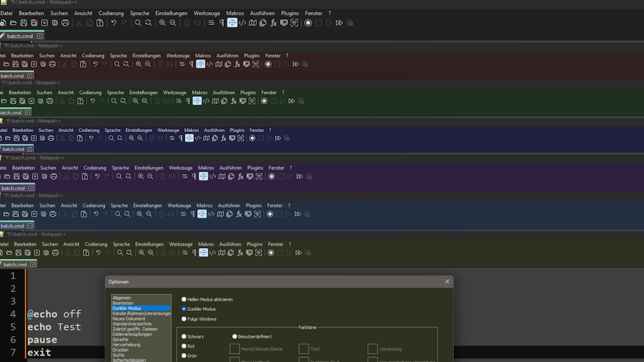The height and width of the screenshot is (362, 644).
Task: Click line 5 'echo Test' in the editor
Action: [x=54, y=327]
